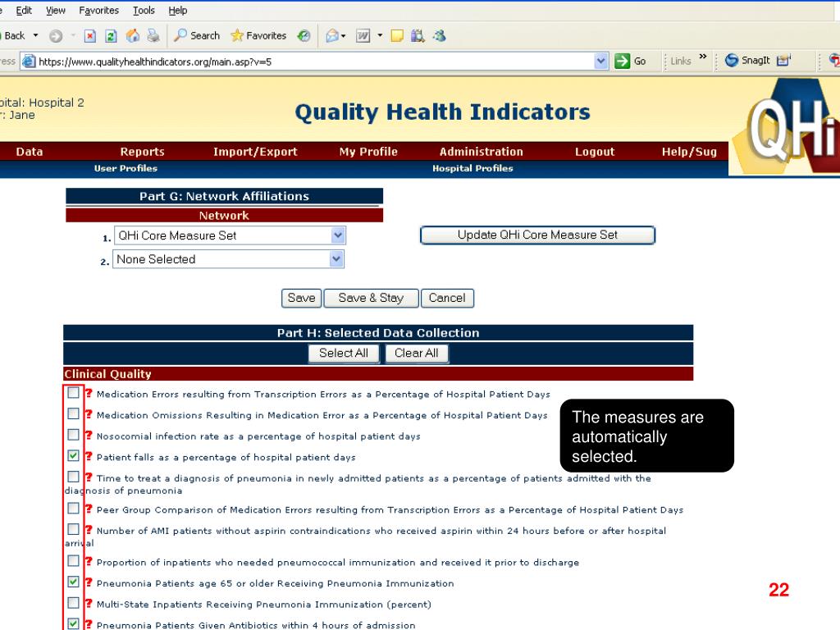Click the Clear All button
This screenshot has width=840, height=630.
click(x=416, y=353)
